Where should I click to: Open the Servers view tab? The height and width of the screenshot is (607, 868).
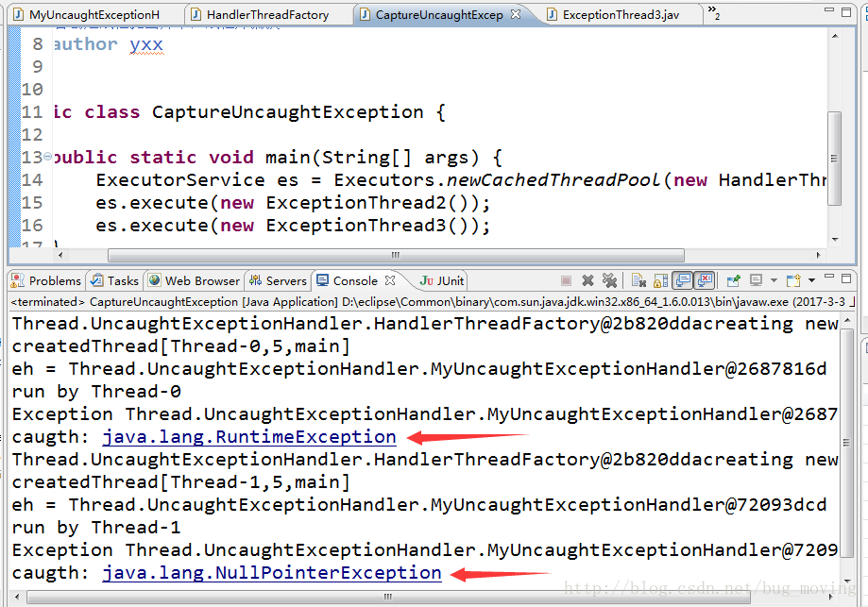tap(278, 281)
